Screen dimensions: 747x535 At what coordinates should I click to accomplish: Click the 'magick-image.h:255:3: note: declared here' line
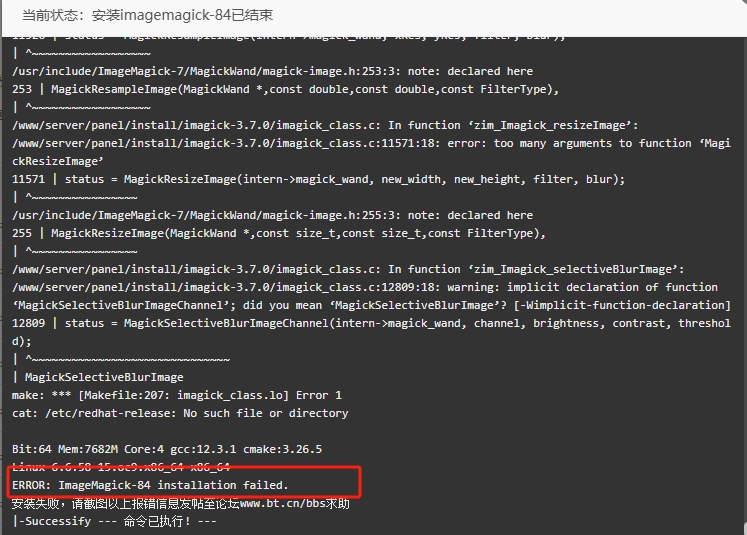tap(273, 215)
